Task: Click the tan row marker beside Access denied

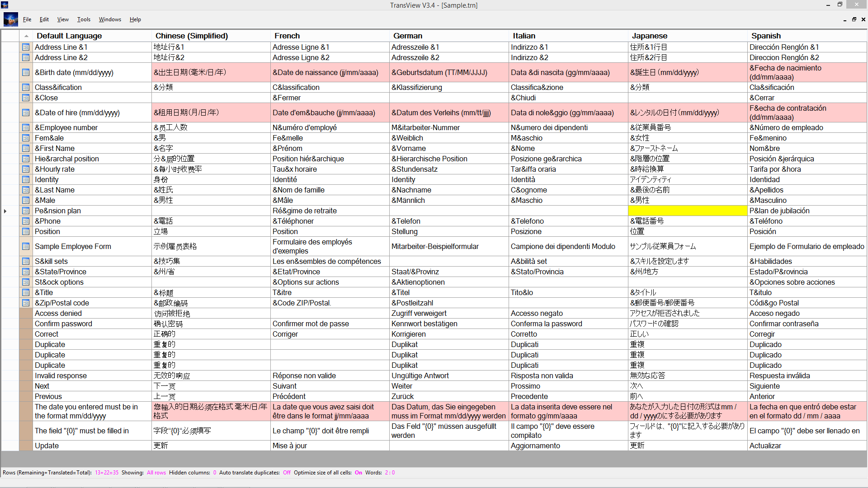Action: point(26,313)
